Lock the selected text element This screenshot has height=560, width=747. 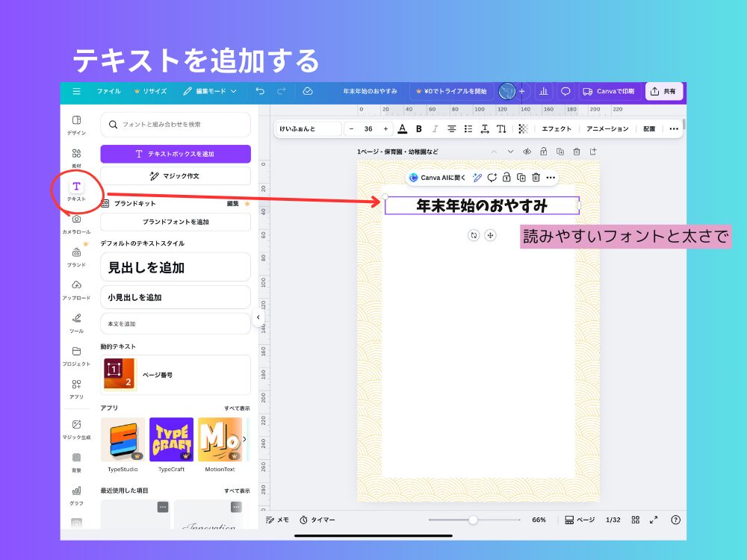coord(506,177)
